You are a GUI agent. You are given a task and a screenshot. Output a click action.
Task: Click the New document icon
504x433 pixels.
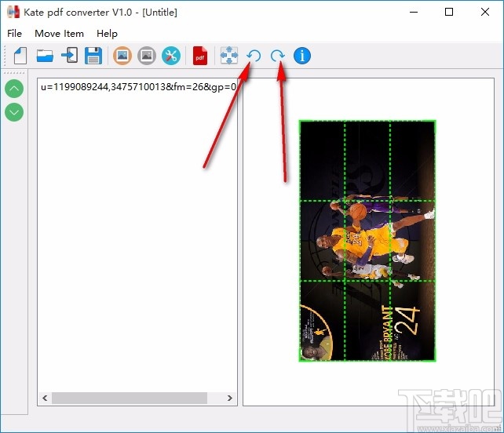[20, 56]
